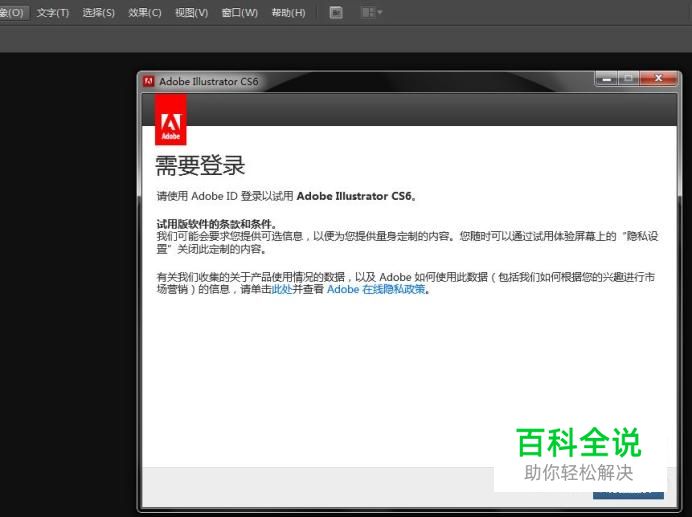
Task: Maximize the Adobe Illustrator CS6 dialog
Action: (x=630, y=78)
